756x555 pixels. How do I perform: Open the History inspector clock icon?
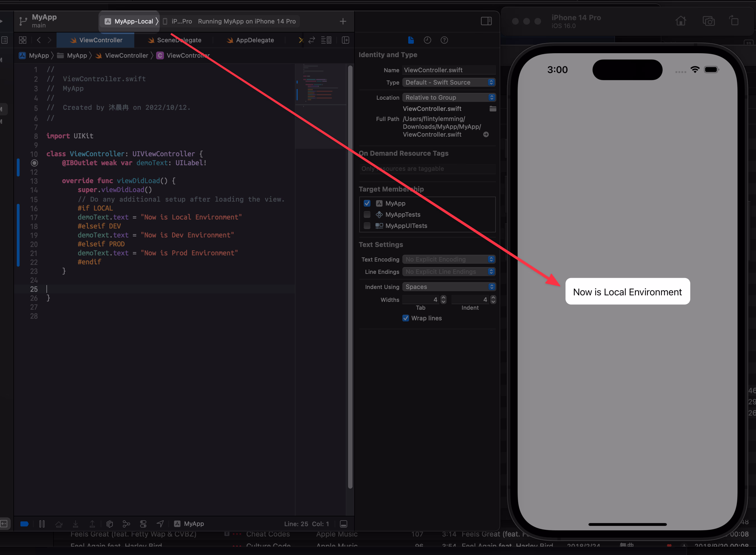click(x=427, y=40)
